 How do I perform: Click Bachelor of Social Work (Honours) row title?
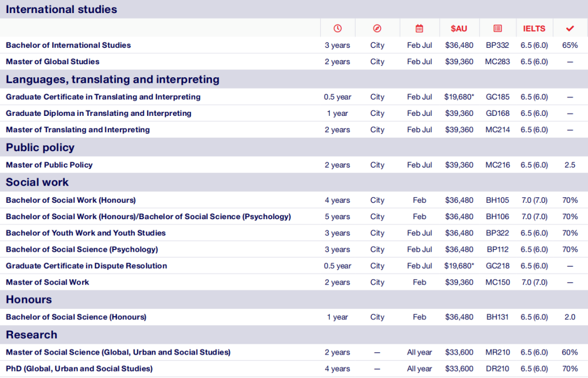point(71,201)
